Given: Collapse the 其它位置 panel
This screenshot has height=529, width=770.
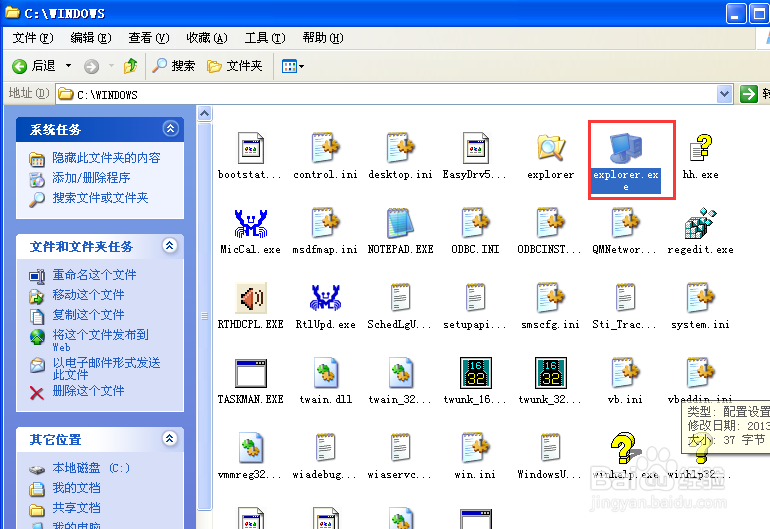Looking at the screenshot, I should coord(170,439).
